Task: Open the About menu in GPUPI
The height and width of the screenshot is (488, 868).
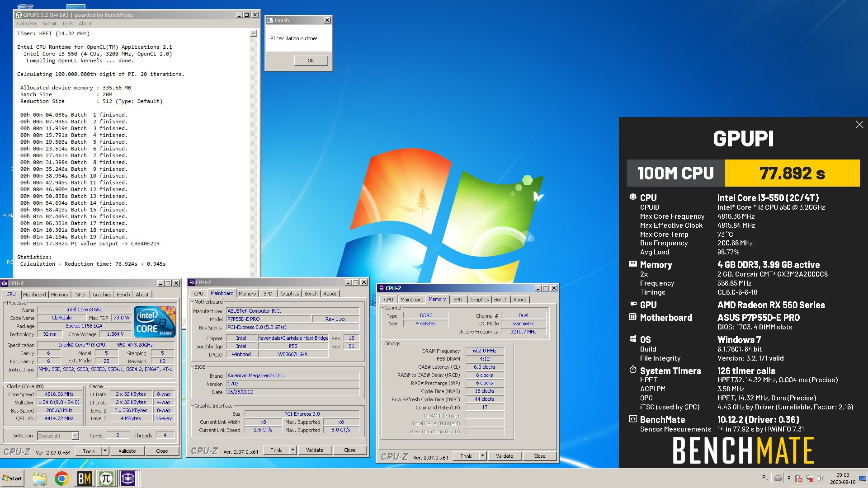Action: tap(85, 23)
